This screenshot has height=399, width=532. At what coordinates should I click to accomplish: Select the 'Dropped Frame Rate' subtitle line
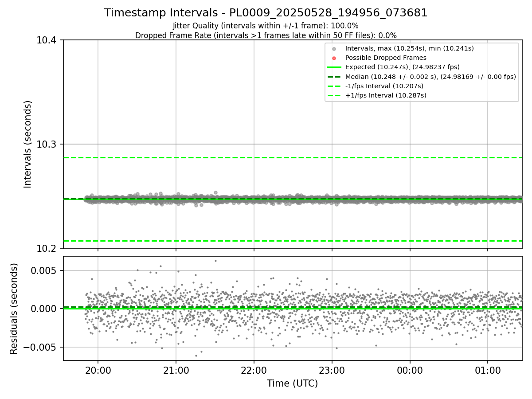[x=266, y=35]
